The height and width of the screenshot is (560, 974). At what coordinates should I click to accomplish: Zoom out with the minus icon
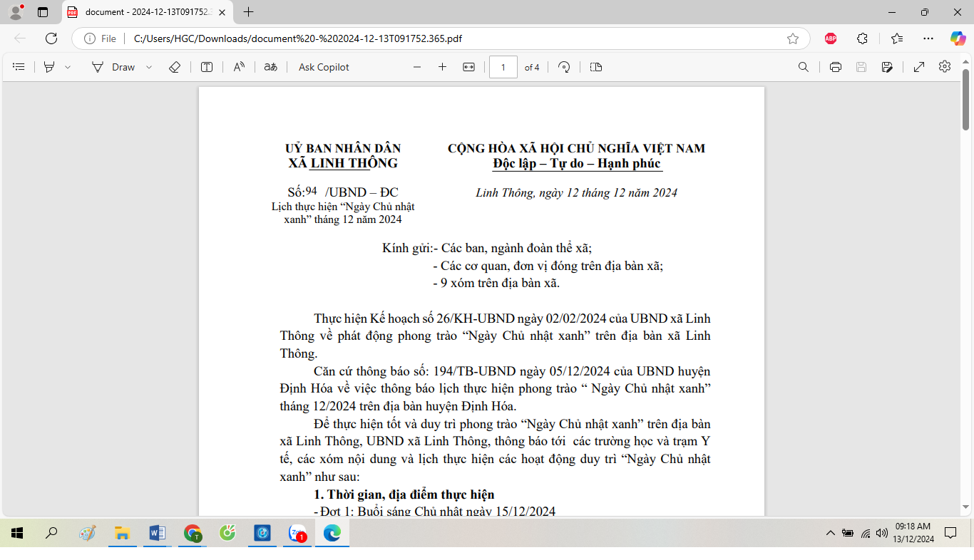417,67
